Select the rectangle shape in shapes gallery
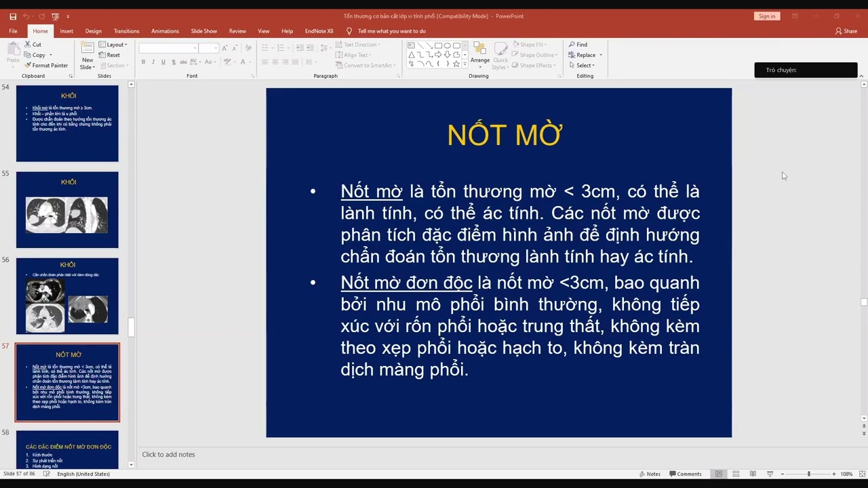This screenshot has width=868, height=488. tap(438, 45)
